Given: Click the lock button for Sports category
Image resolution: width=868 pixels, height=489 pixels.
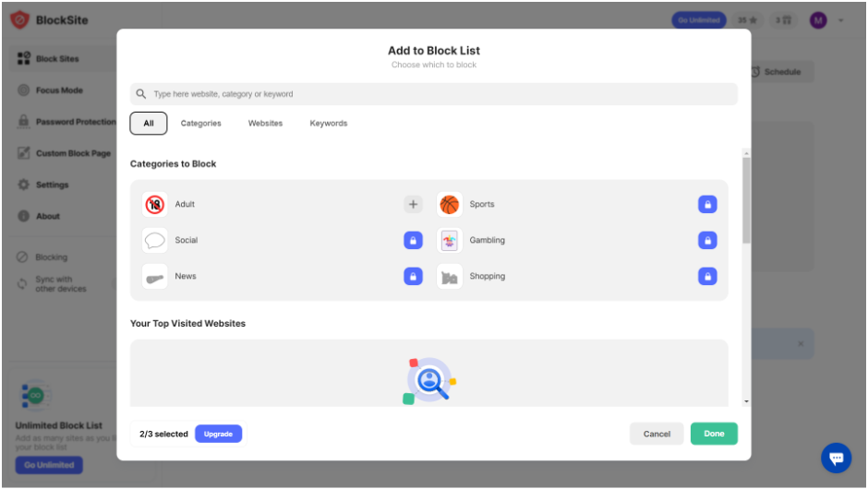Looking at the screenshot, I should point(707,204).
